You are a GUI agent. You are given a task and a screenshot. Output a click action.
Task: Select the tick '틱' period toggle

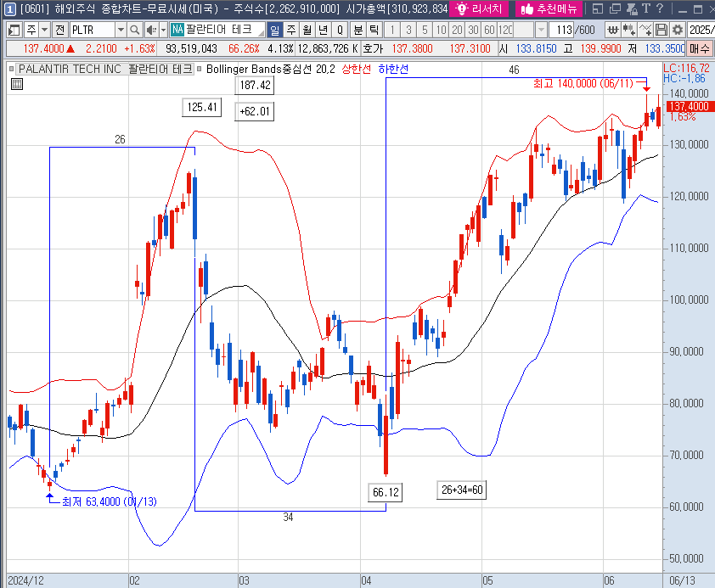tap(374, 31)
